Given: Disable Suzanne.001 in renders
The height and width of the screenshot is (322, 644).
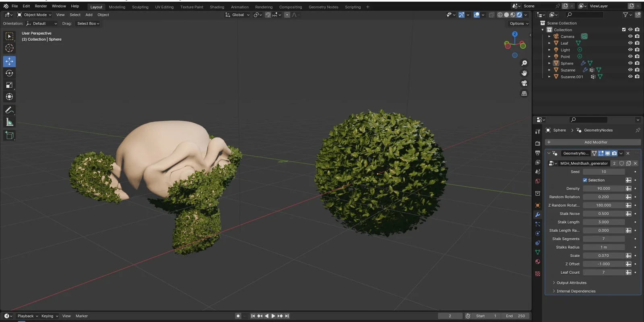Looking at the screenshot, I should tap(637, 76).
